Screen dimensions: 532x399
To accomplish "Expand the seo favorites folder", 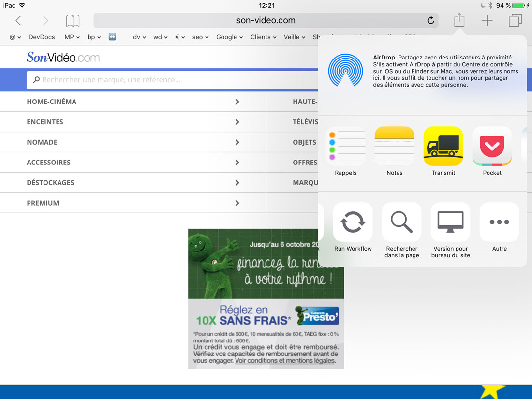I will coord(200,37).
